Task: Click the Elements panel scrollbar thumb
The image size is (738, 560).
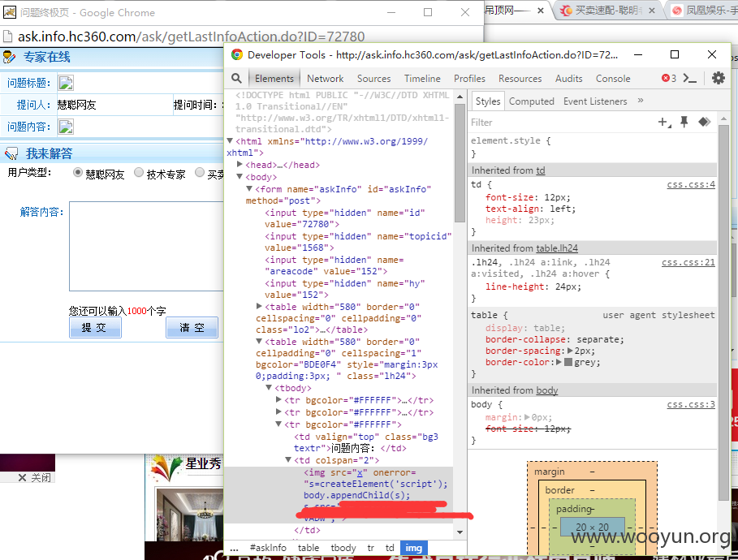Action: click(x=460, y=162)
